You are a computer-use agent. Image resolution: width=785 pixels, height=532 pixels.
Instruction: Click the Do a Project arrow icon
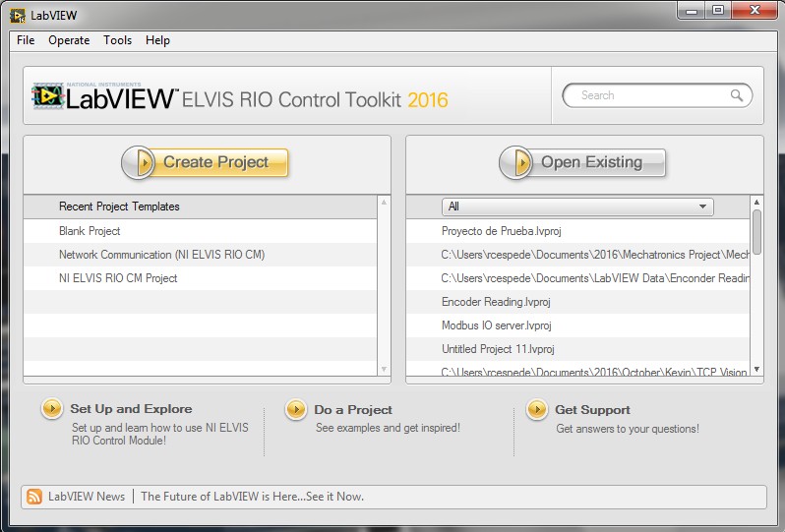pos(296,409)
